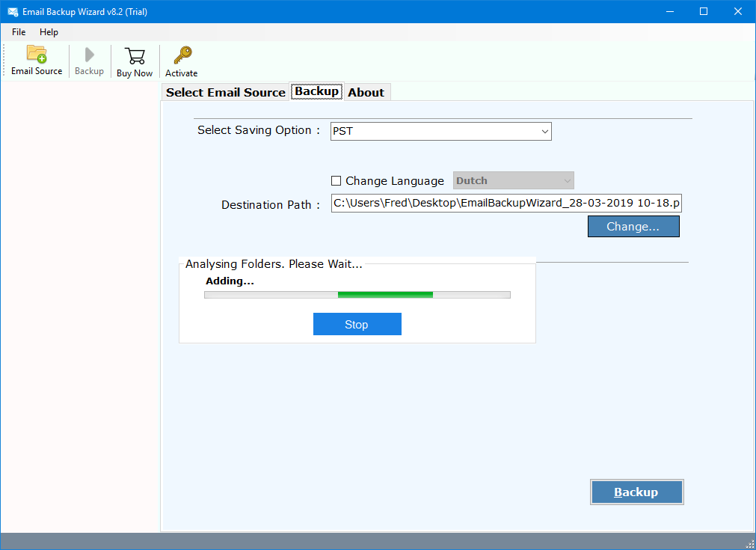Click the Activate key icon
Screen dimensions: 756x550
pos(182,55)
